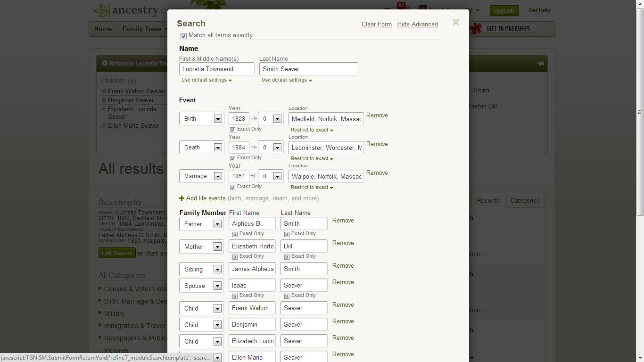Click the Birth year field 1828
Viewport: 644px width, 362px height.
click(x=239, y=119)
